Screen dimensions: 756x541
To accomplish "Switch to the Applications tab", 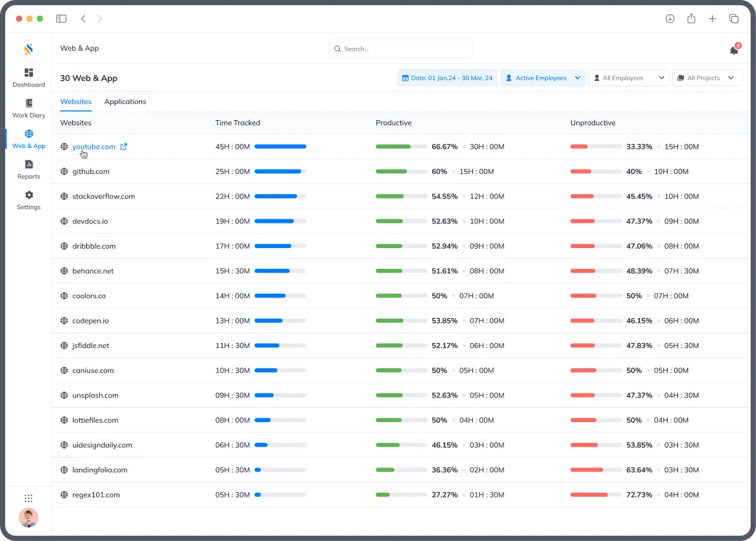I will [125, 101].
